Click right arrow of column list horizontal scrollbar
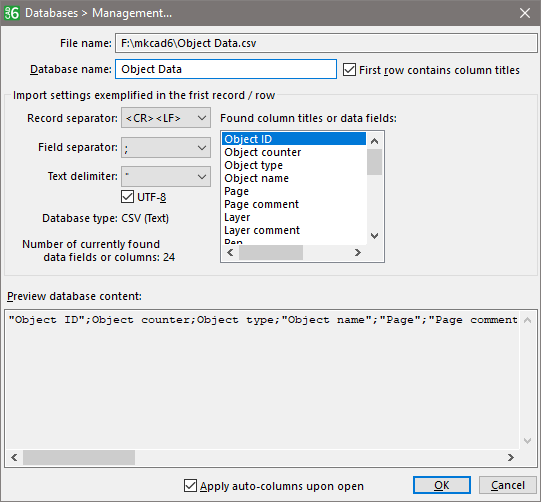Screen dimensions: 541x502 [x=358, y=253]
